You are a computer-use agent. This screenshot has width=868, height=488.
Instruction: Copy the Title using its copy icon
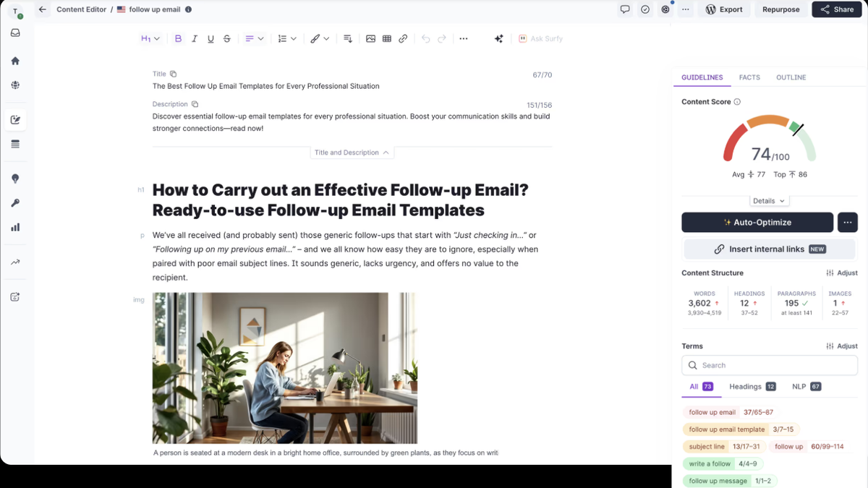tap(174, 74)
